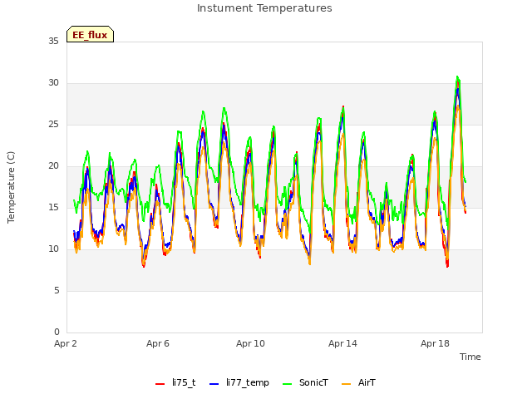This screenshot has height=399, width=532.
Task: Click the 15 y-axis tick label
Action: (x=53, y=207)
